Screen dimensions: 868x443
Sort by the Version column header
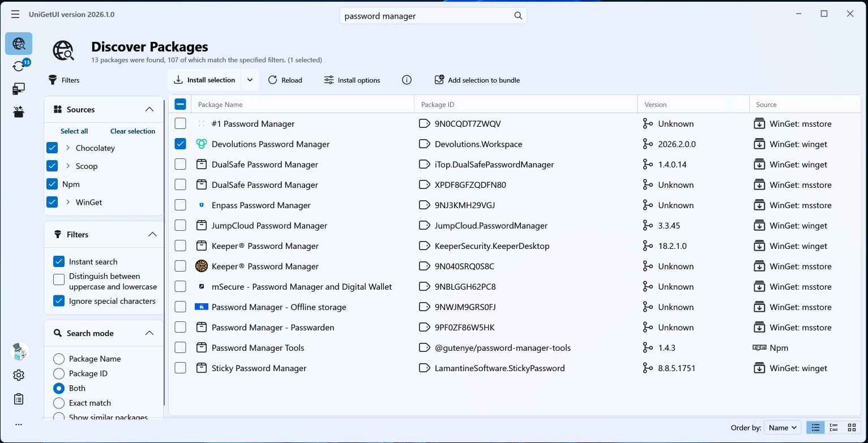[x=693, y=105]
